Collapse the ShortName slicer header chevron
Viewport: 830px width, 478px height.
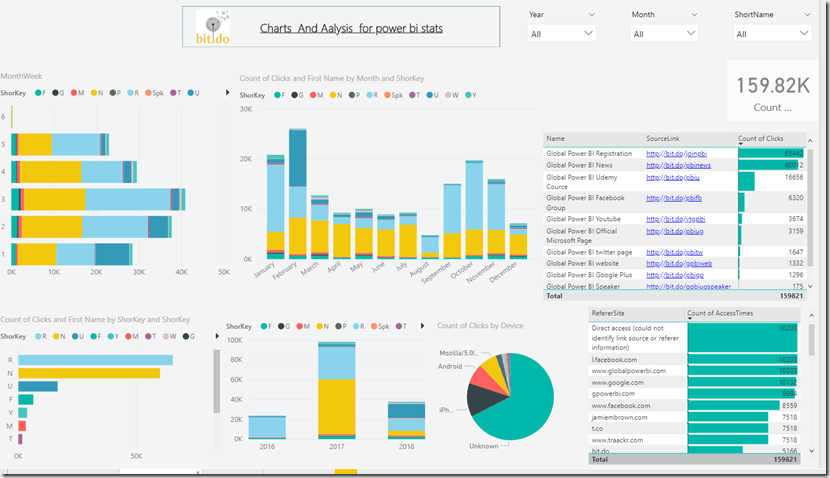point(806,15)
